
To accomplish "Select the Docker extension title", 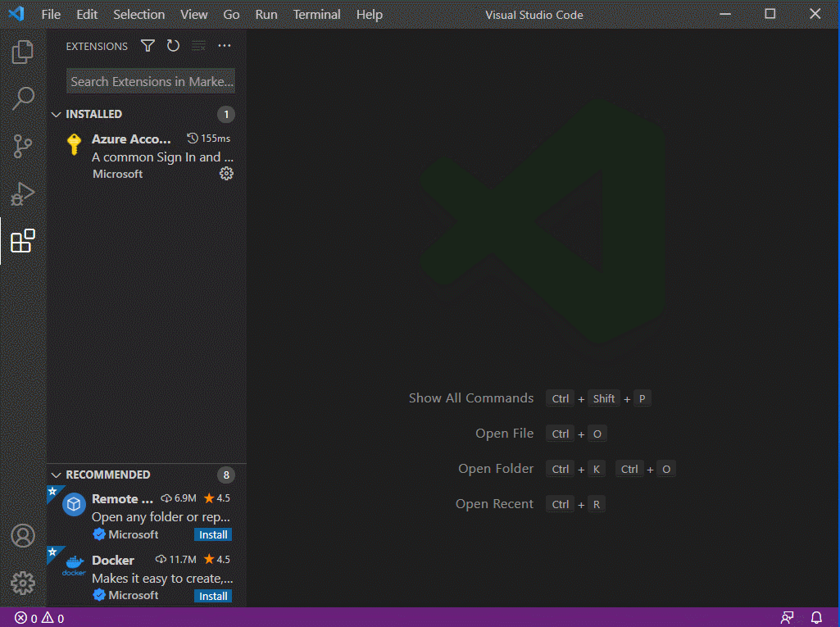I will pyautogui.click(x=113, y=560).
